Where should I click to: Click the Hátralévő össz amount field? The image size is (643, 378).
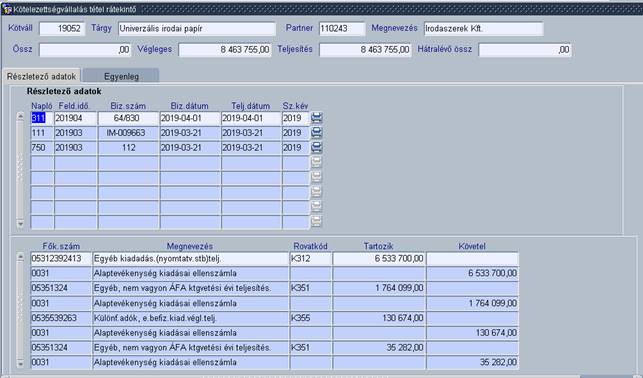525,50
